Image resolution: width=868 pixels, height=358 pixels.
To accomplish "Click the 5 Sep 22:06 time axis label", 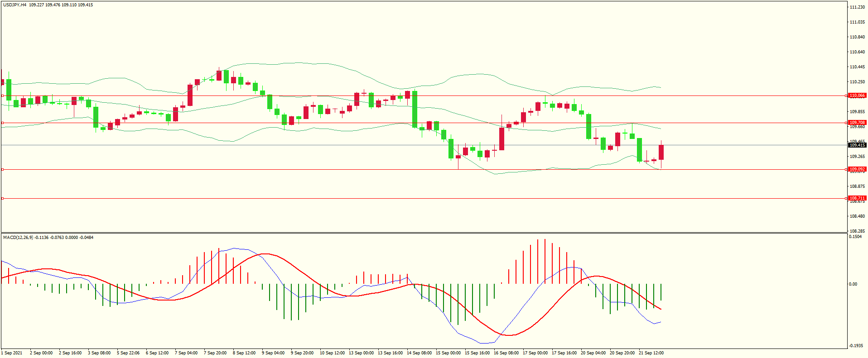I will pyautogui.click(x=128, y=353).
